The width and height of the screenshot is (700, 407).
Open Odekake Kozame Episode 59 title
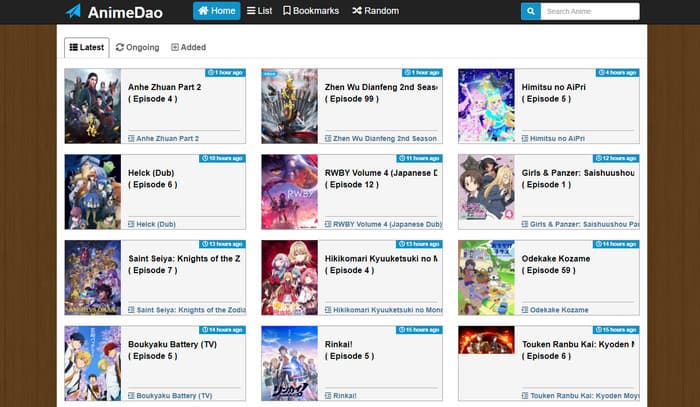tap(556, 264)
